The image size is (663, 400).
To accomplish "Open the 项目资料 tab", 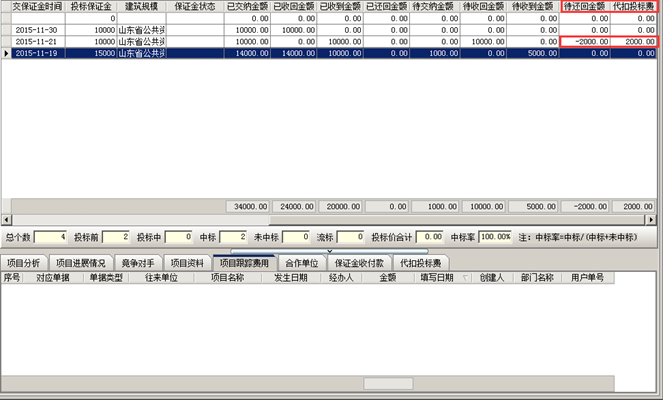I will (x=186, y=263).
